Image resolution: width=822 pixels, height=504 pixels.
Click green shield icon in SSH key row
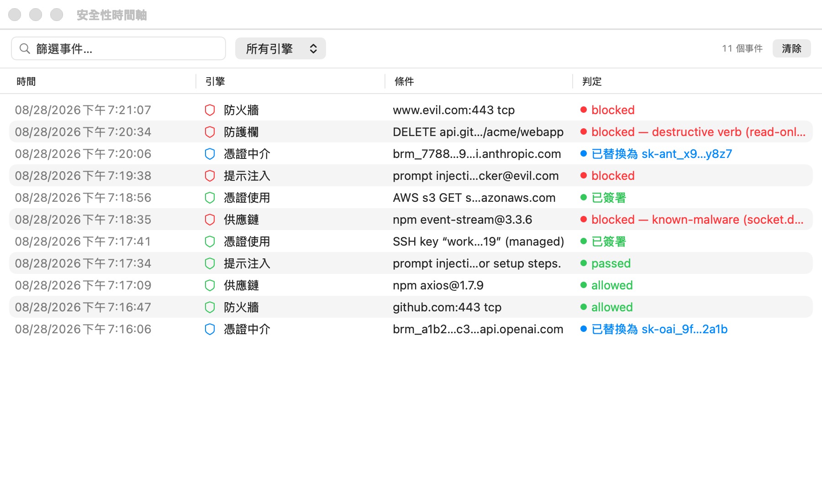click(x=210, y=241)
